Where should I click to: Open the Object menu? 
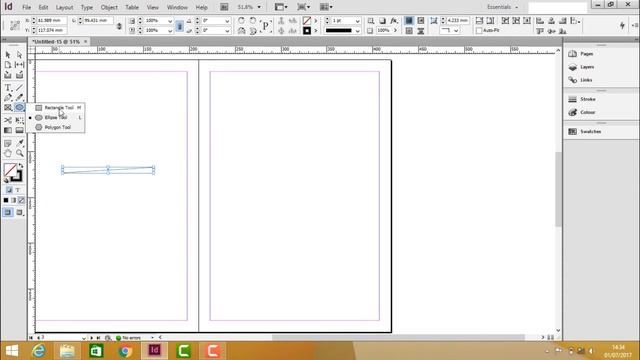tap(109, 7)
